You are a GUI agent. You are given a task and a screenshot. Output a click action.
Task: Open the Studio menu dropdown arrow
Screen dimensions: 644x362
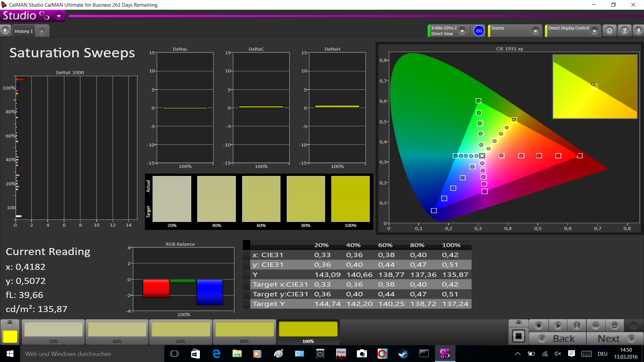click(59, 16)
